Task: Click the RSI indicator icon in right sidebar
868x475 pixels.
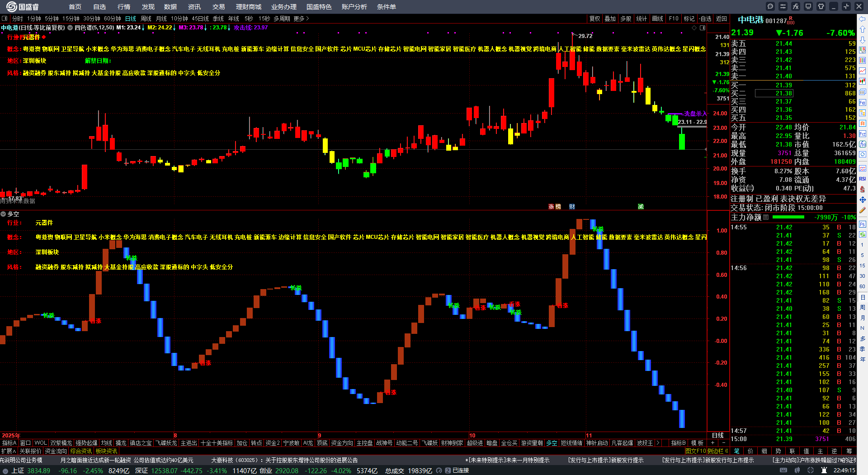Action: point(863,179)
